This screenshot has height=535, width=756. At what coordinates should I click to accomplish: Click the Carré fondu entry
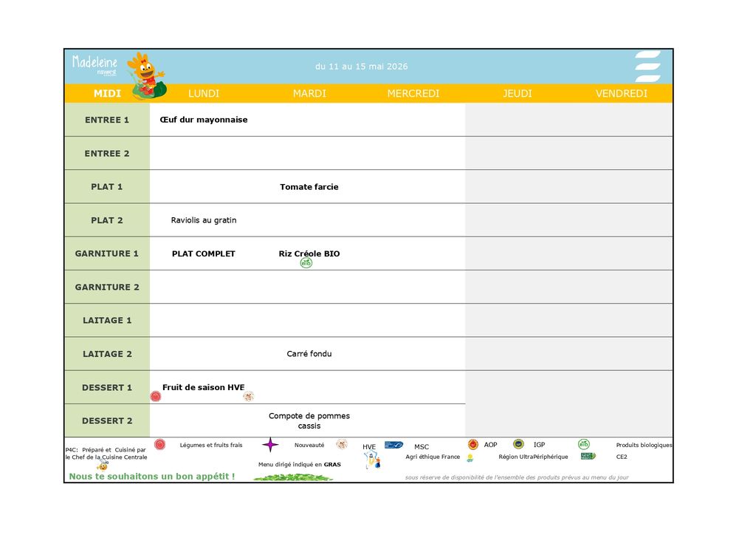tap(309, 354)
